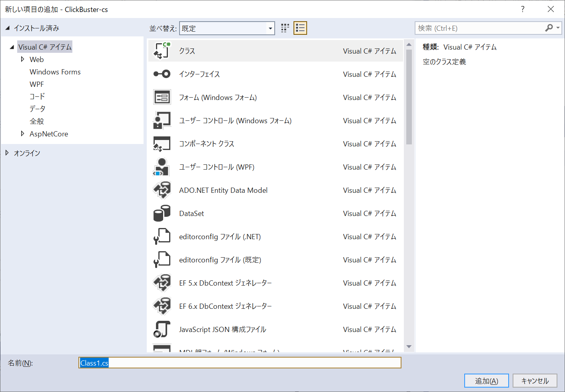Select Windows Forms category
Image resolution: width=565 pixels, height=392 pixels.
click(55, 72)
